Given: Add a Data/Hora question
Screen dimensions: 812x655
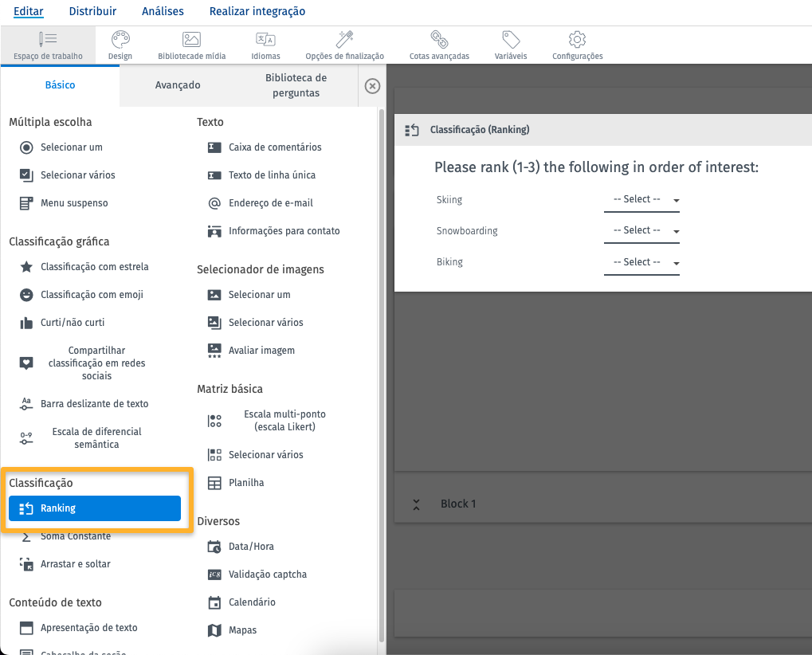Looking at the screenshot, I should [x=241, y=547].
